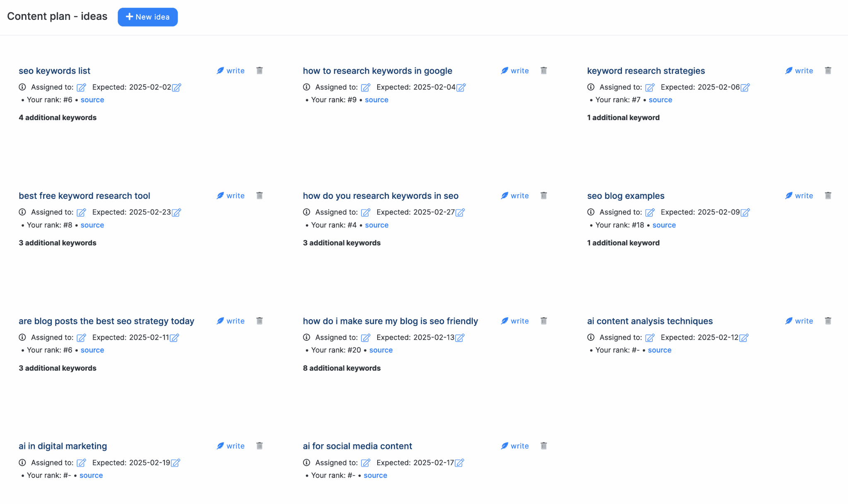Click the info icon on 'ai in digital marketing'
This screenshot has width=848, height=504.
pyautogui.click(x=22, y=463)
